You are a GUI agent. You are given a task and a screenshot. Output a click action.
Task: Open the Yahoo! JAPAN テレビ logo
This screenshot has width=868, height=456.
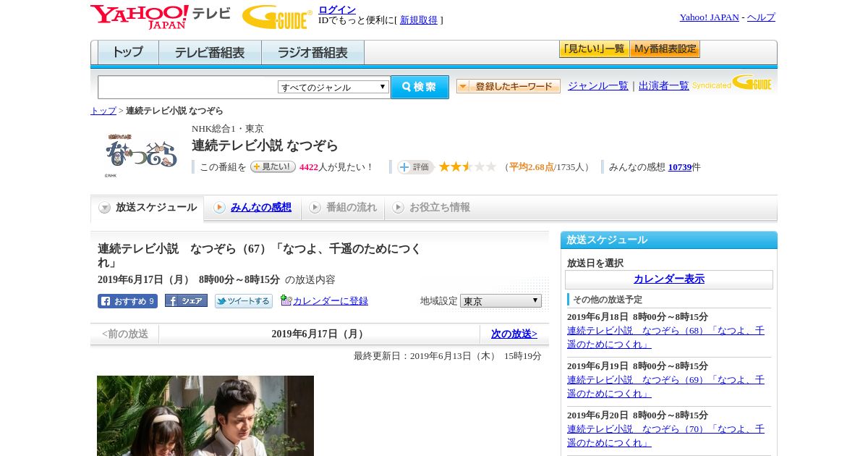161,16
